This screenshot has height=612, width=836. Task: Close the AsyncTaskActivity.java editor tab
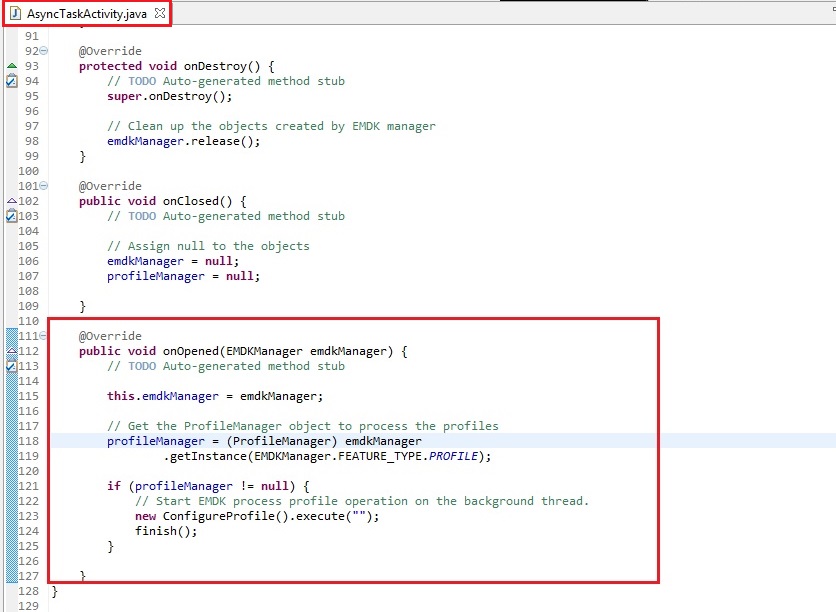pos(159,13)
